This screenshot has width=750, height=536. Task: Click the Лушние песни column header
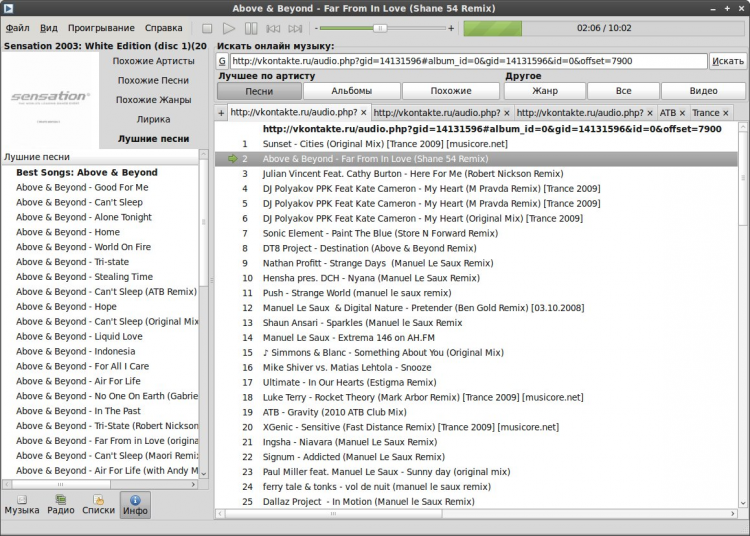point(100,157)
